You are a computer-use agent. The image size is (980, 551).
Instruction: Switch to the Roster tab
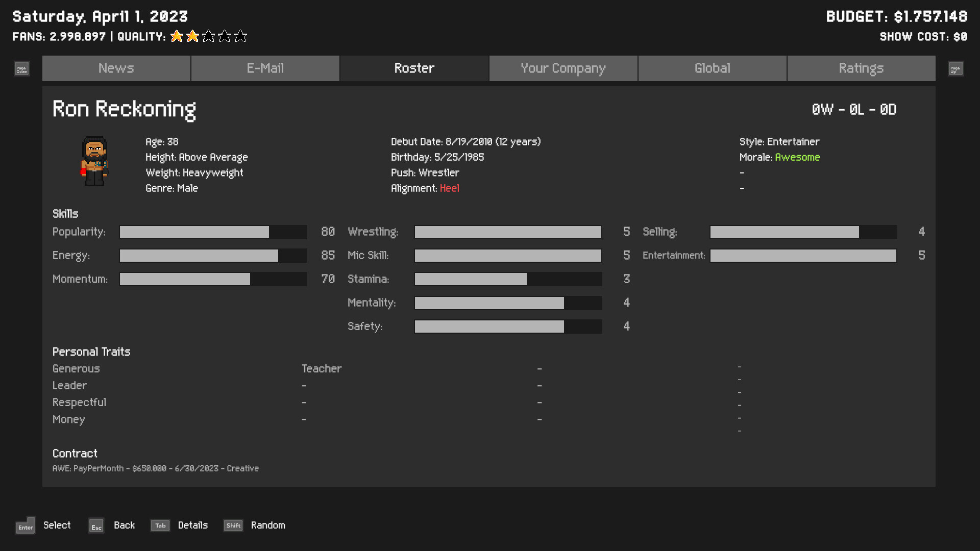[x=414, y=68]
